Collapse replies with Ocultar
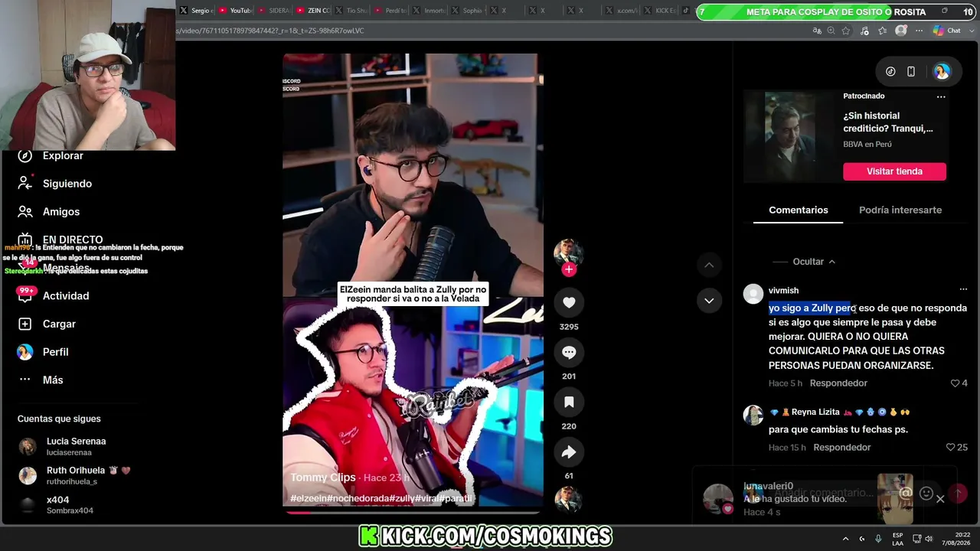 tap(814, 262)
